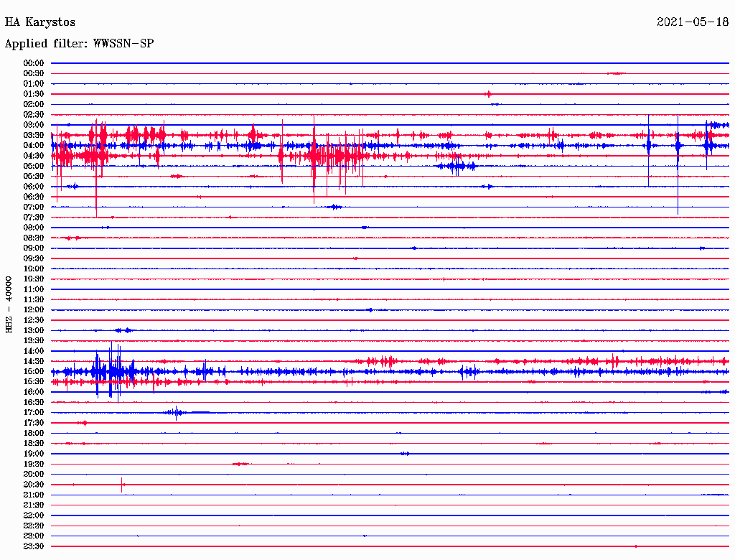This screenshot has height=560, width=735.
Task: Select the 09:30 time label
Action: (34, 258)
